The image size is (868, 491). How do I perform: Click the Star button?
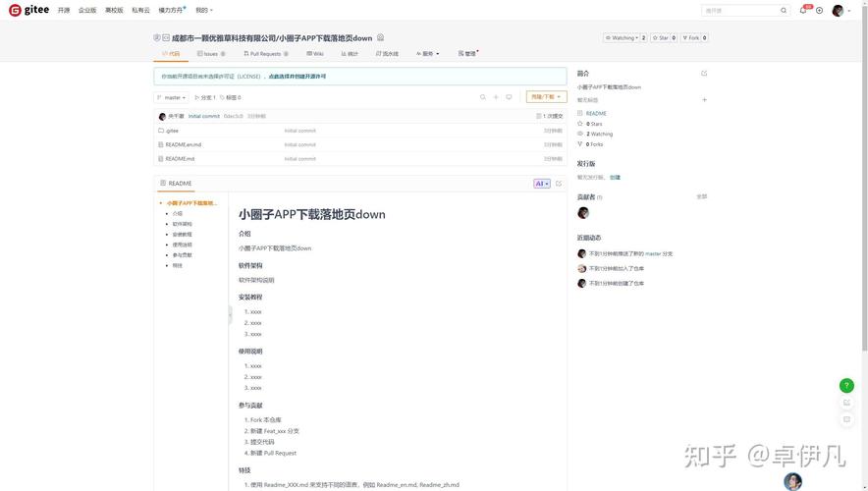point(660,37)
